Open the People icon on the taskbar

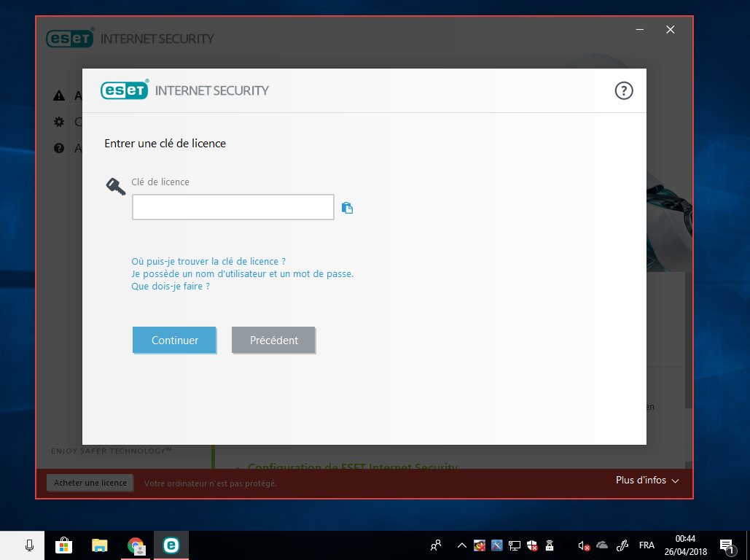click(436, 545)
